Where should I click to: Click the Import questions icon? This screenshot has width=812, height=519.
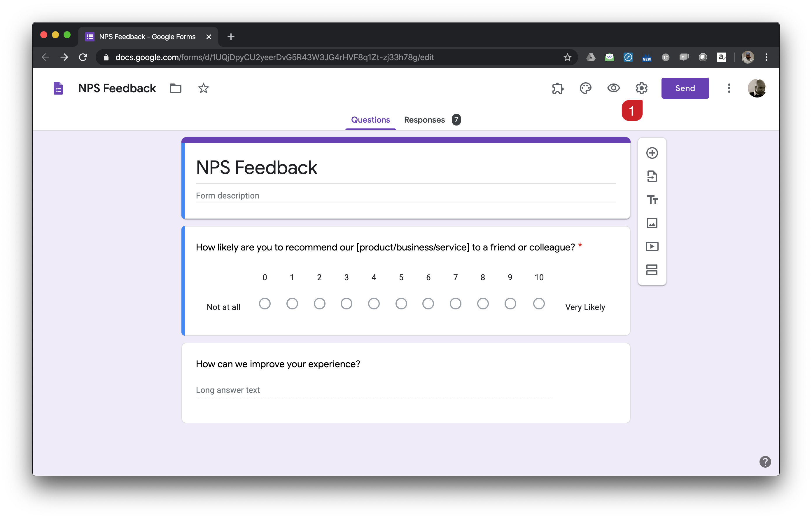(652, 176)
